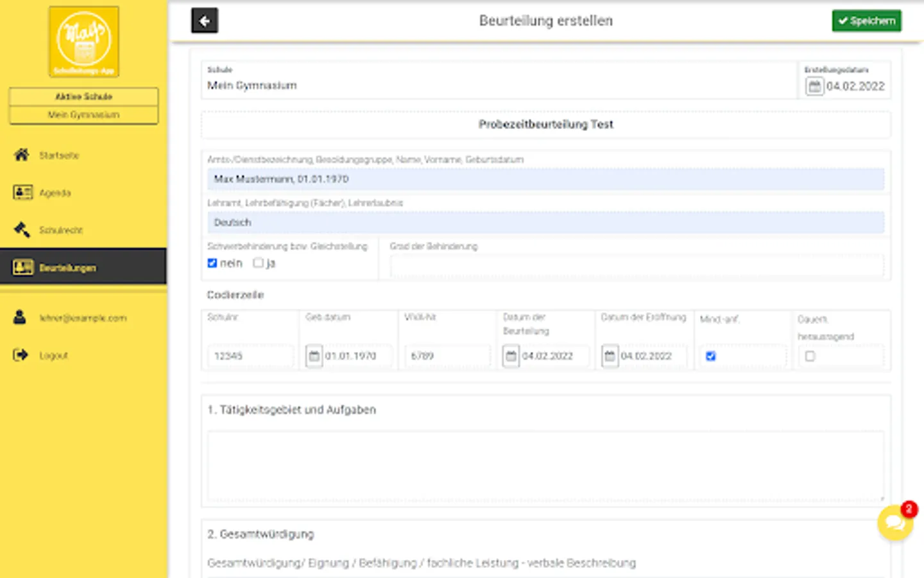
Task: Check the 'ja' checkbox for Schwerbehinderung
Action: (258, 263)
